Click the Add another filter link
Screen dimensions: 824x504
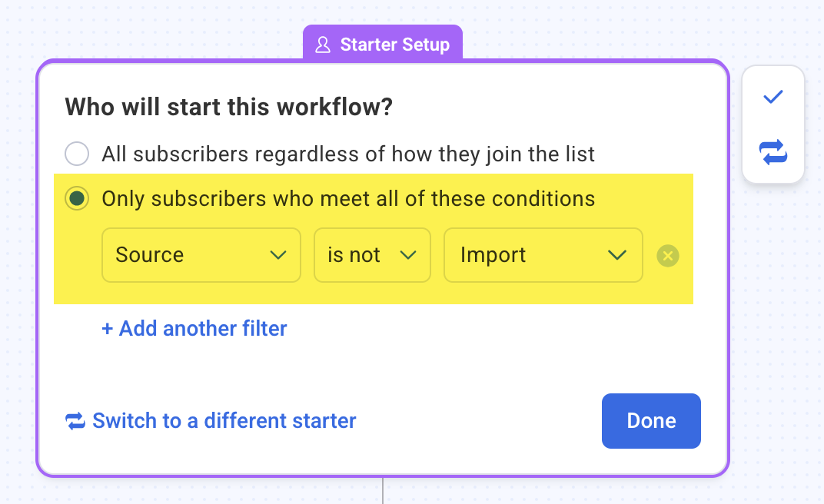pyautogui.click(x=194, y=329)
